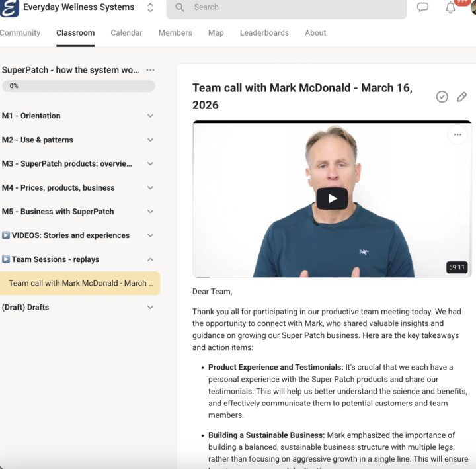Edit lesson with the pencil icon
This screenshot has width=476, height=469.
461,97
